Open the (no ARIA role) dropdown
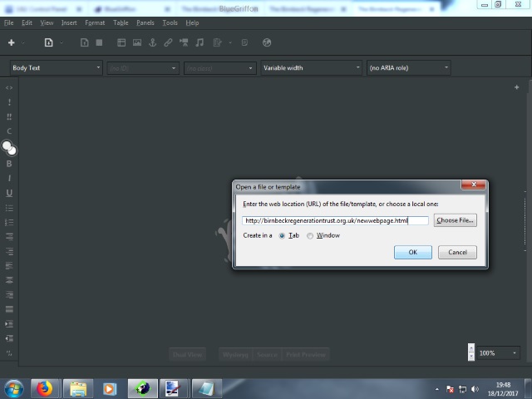 point(409,68)
